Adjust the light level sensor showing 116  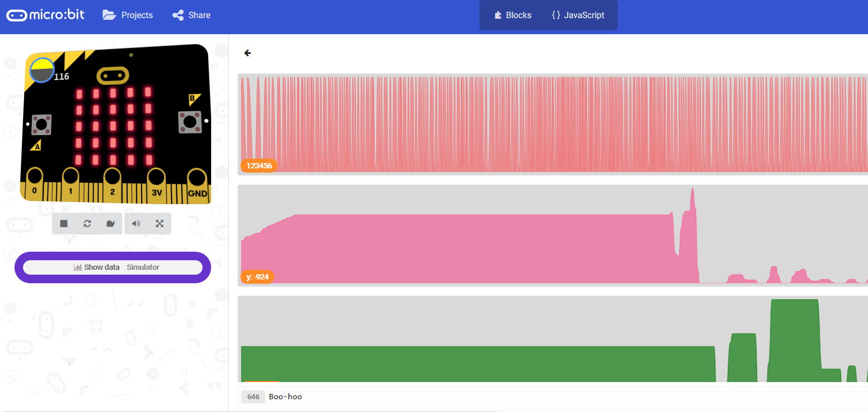[x=42, y=71]
